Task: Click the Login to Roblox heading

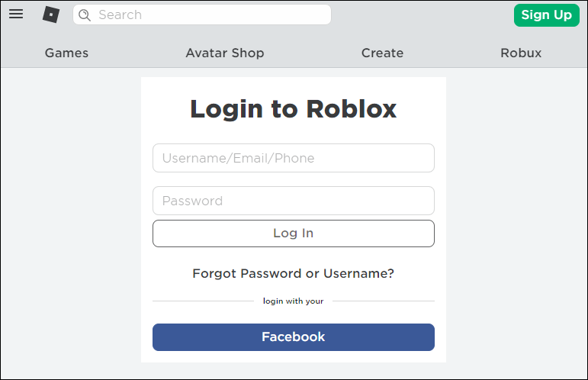Action: (x=294, y=109)
